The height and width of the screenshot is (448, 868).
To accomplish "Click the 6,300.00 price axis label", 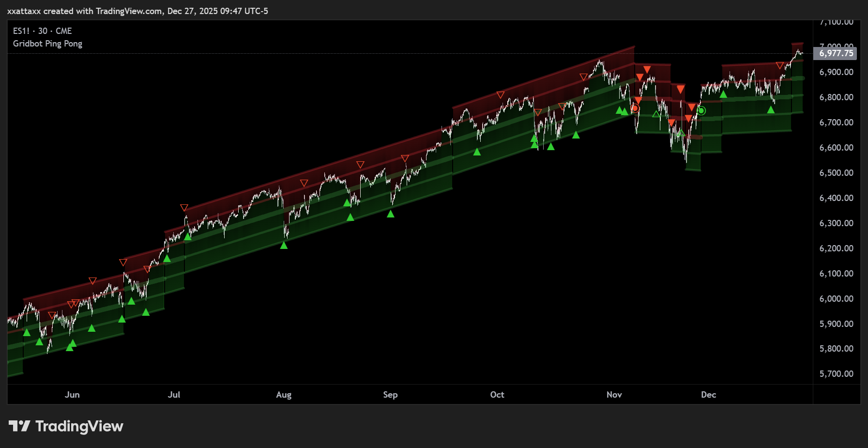I will point(836,223).
